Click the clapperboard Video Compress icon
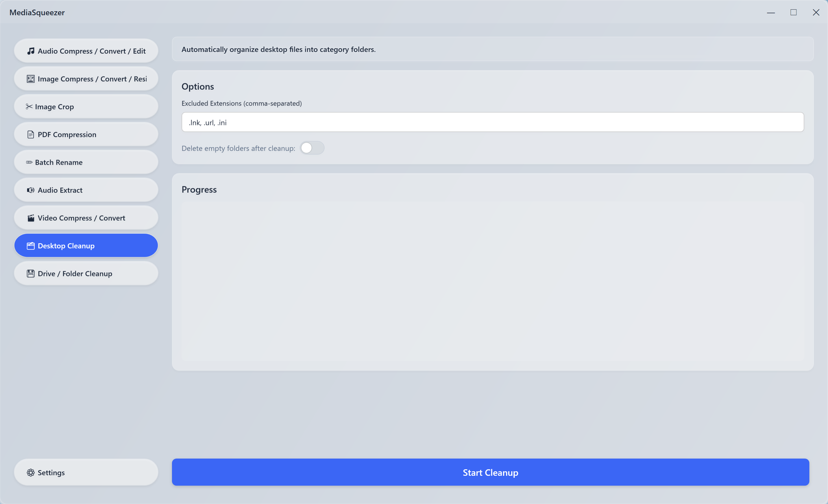 point(30,218)
